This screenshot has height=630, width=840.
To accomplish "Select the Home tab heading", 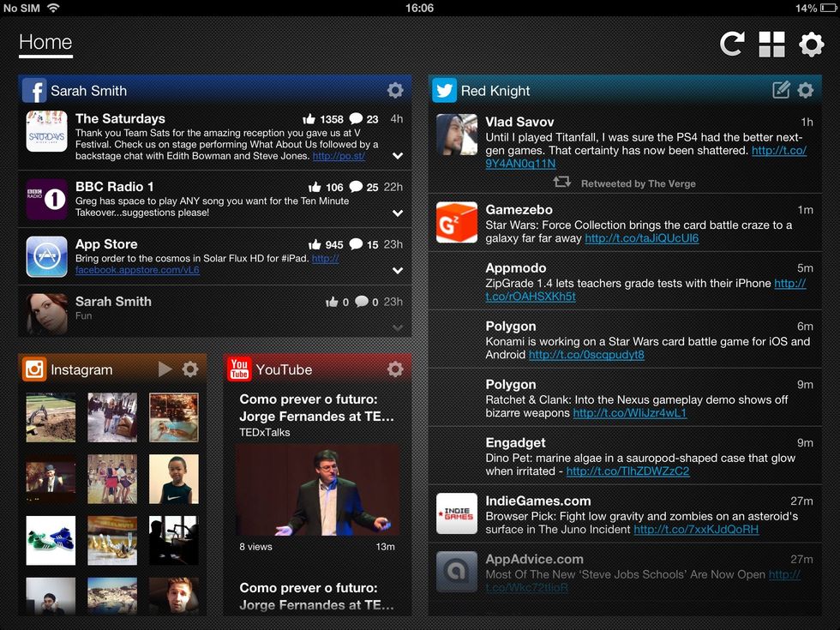I will (45, 43).
